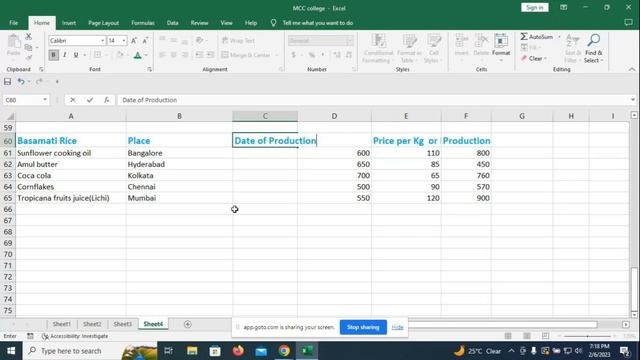Click the Hide link in sharing bar

coord(398,327)
